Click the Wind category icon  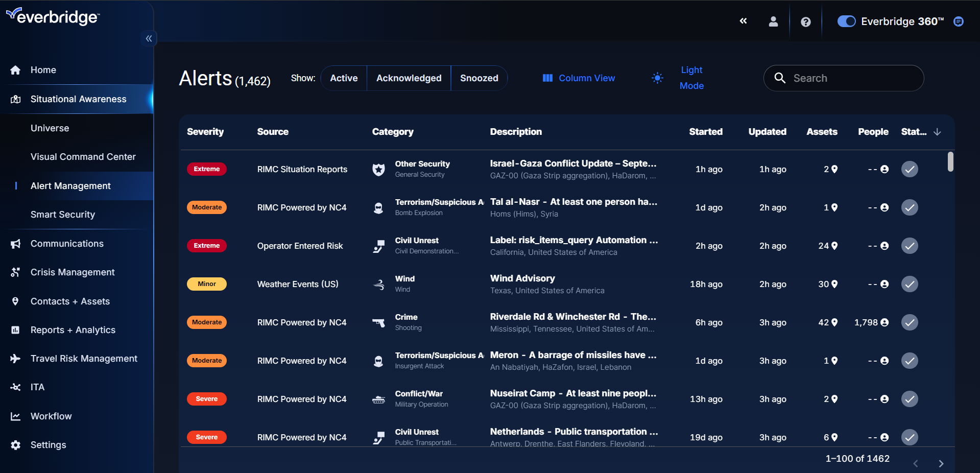(378, 285)
